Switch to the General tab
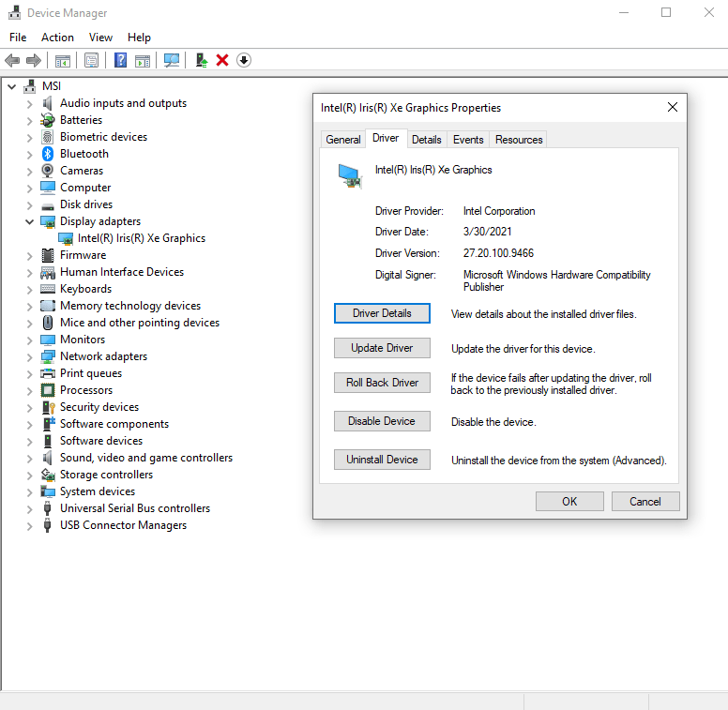728x710 pixels. tap(343, 139)
